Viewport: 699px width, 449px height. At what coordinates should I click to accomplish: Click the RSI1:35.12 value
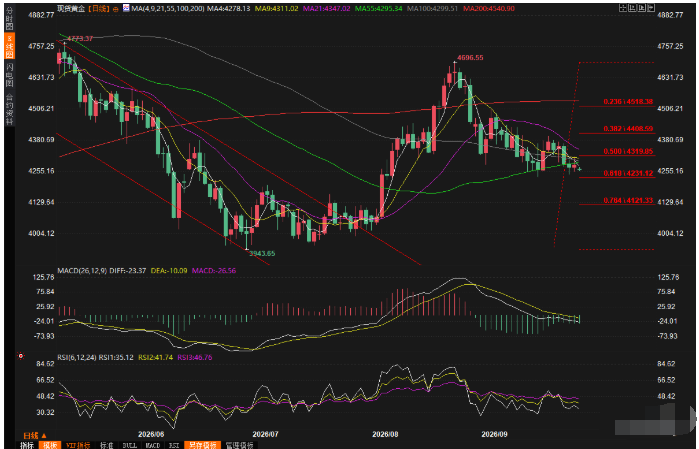coord(116,358)
